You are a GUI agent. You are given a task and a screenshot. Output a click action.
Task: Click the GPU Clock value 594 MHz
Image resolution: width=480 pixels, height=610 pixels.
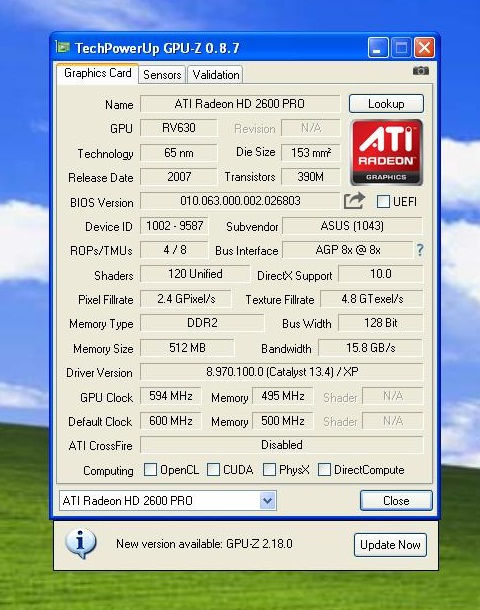(x=171, y=396)
